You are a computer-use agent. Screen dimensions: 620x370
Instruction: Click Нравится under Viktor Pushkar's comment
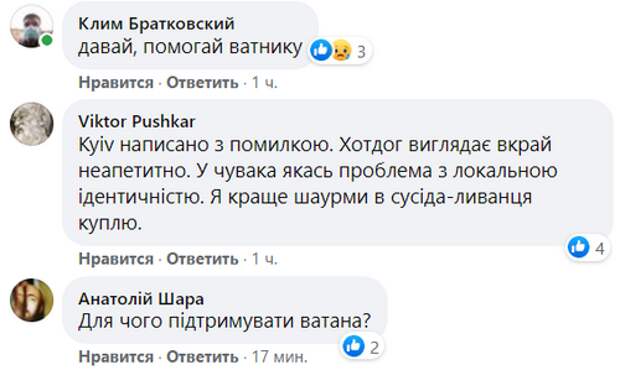[116, 259]
